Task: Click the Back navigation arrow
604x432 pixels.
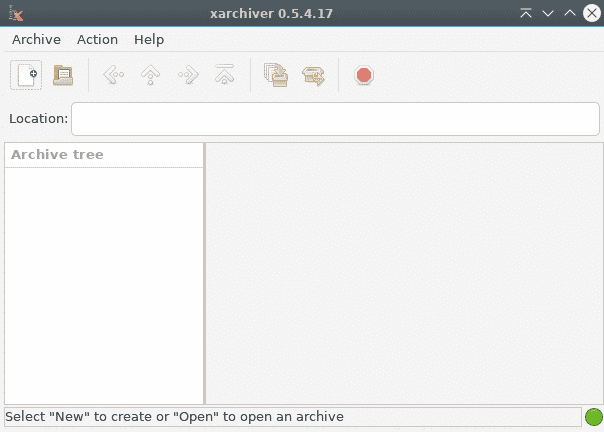Action: tap(113, 75)
